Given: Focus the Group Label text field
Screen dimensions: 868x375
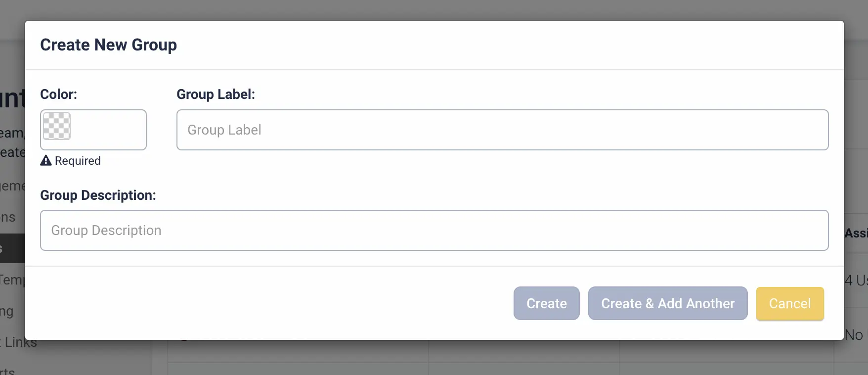Looking at the screenshot, I should (x=502, y=130).
